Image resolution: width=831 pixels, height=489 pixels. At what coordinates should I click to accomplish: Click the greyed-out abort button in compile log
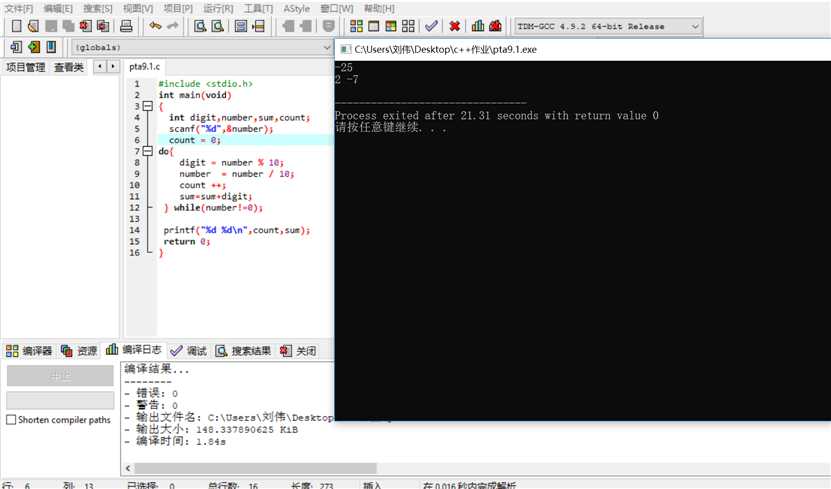click(x=60, y=376)
